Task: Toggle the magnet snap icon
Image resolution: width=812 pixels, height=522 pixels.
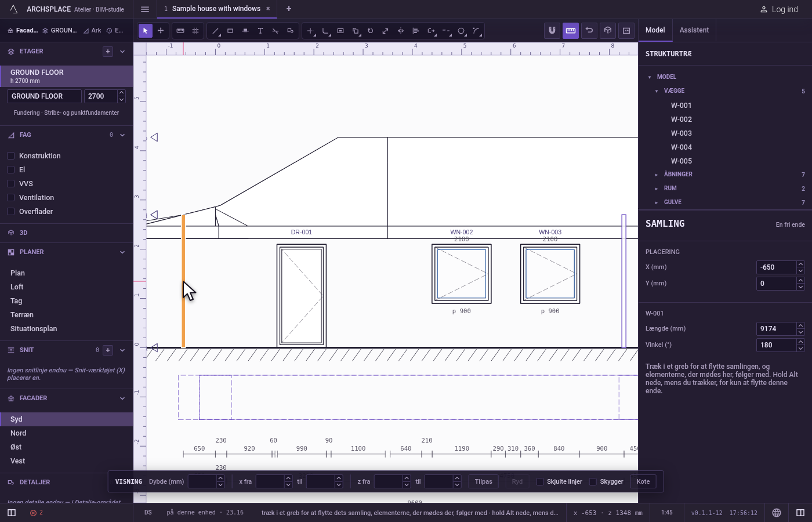Action: coord(552,31)
